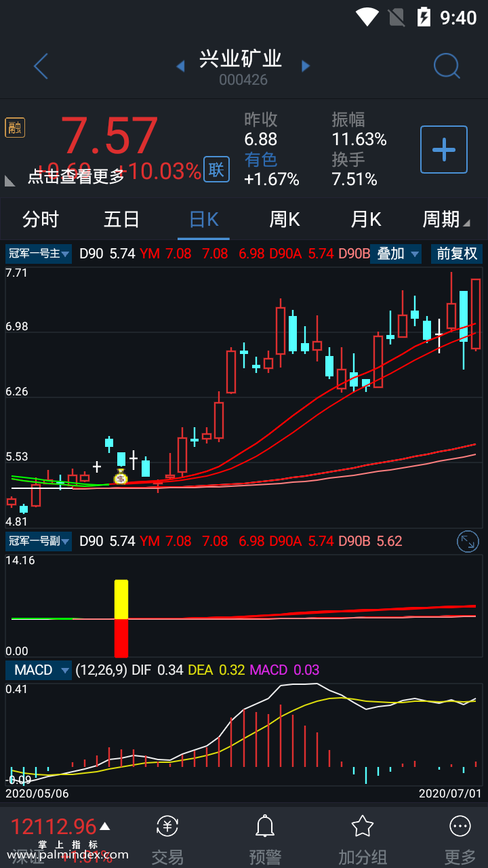Click the last candlestick on K chart
The width and height of the screenshot is (488, 868).
click(476, 314)
